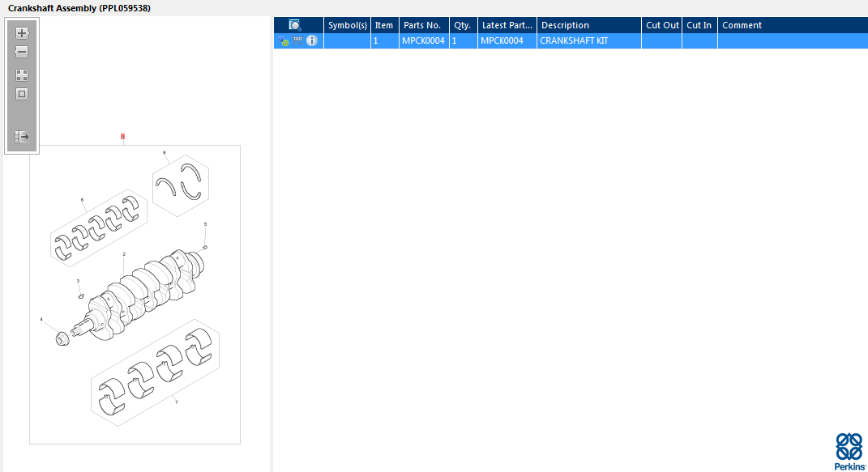Click the Cut In column header

click(699, 25)
